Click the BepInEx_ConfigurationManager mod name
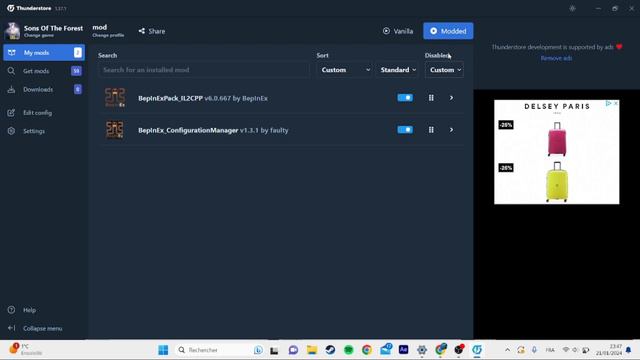Screen dimensions: 640x360 [x=188, y=130]
